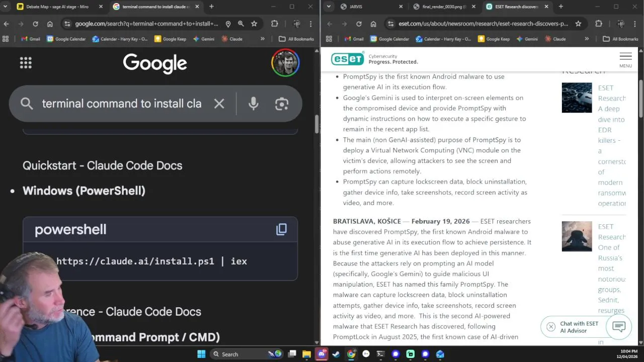Close the Debate Map Miro tab
This screenshot has width=644, height=362.
coord(101,7)
